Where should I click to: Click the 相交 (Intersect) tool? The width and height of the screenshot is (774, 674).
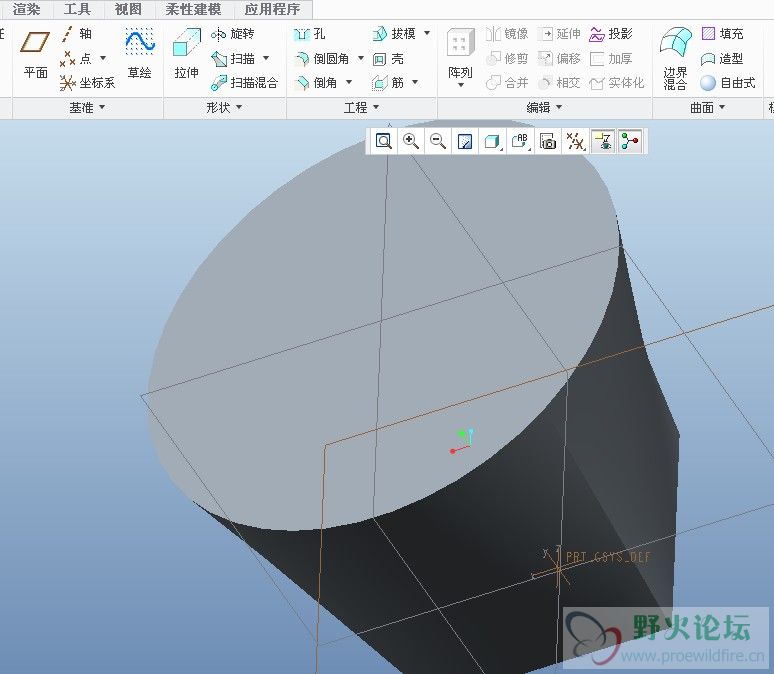(x=559, y=82)
